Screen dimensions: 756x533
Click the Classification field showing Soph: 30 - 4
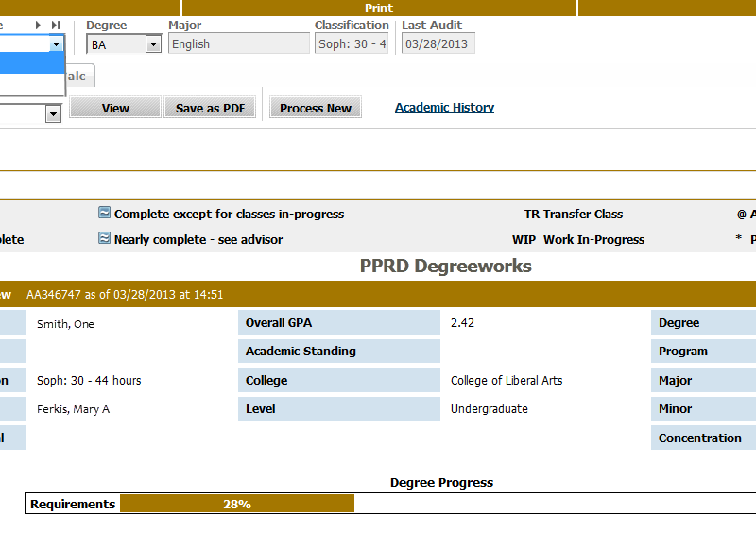click(351, 43)
